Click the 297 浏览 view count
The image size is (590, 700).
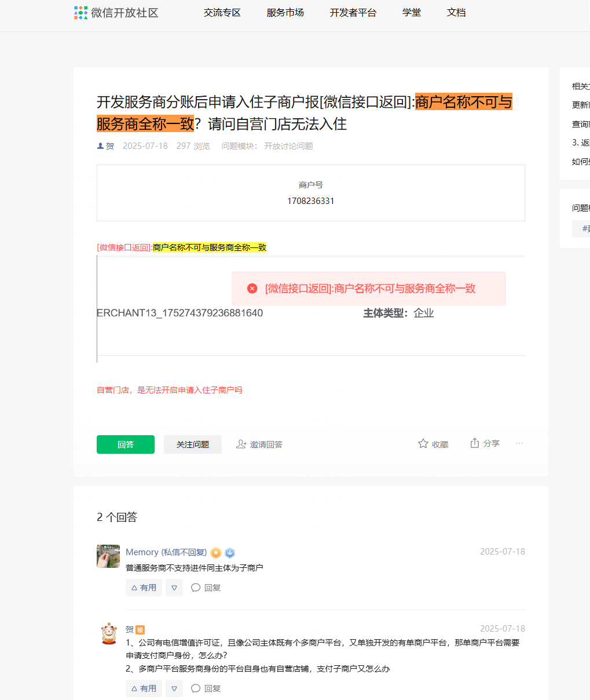(x=193, y=146)
